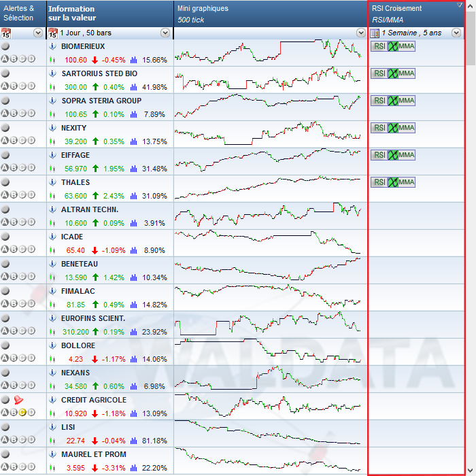Image resolution: width=476 pixels, height=476 pixels.
Task: Click the 81.85 price of FIMALAC
Action: tap(76, 305)
